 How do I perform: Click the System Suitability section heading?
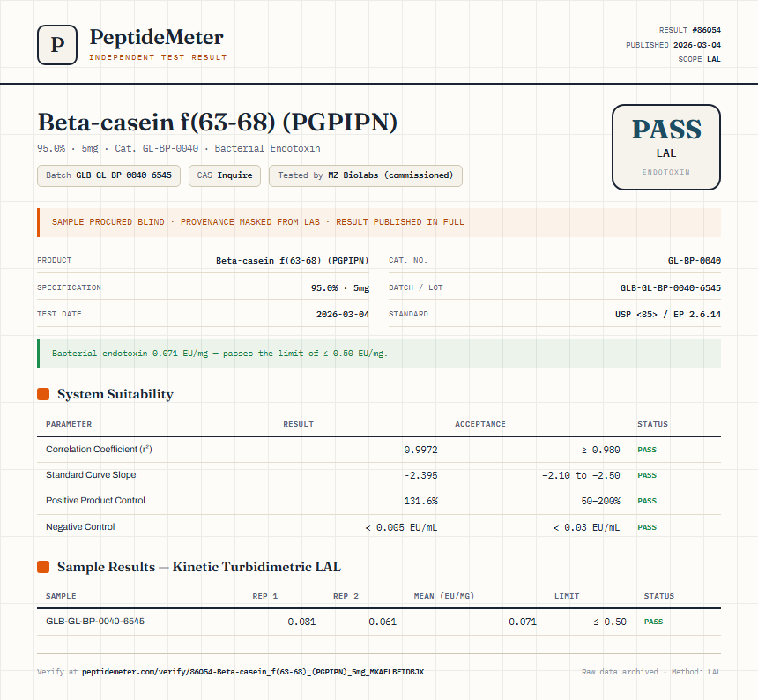pos(115,394)
